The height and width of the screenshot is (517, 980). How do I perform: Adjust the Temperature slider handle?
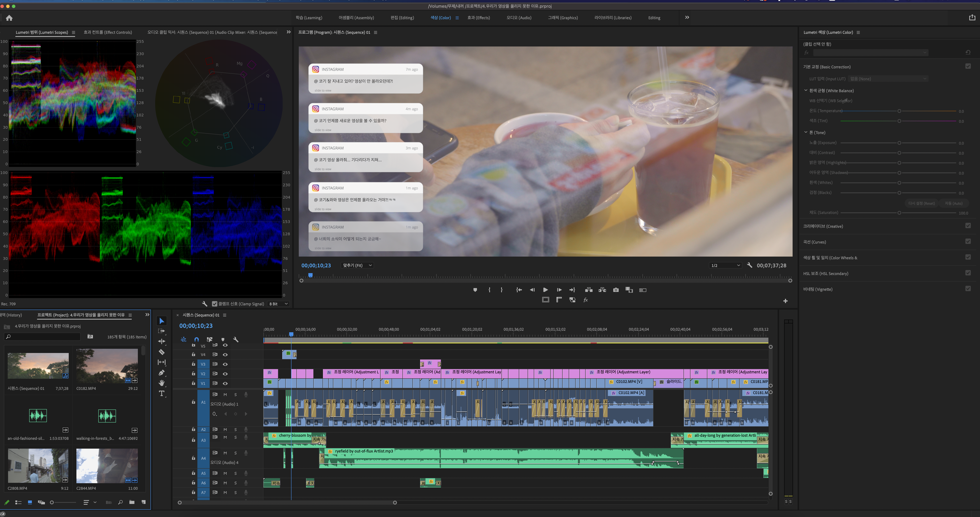click(899, 111)
